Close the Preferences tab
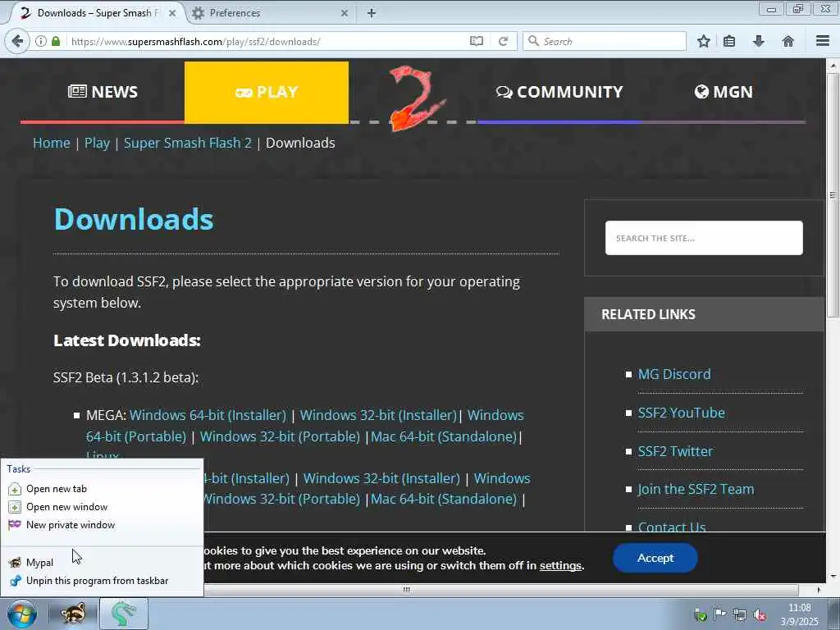 [345, 13]
